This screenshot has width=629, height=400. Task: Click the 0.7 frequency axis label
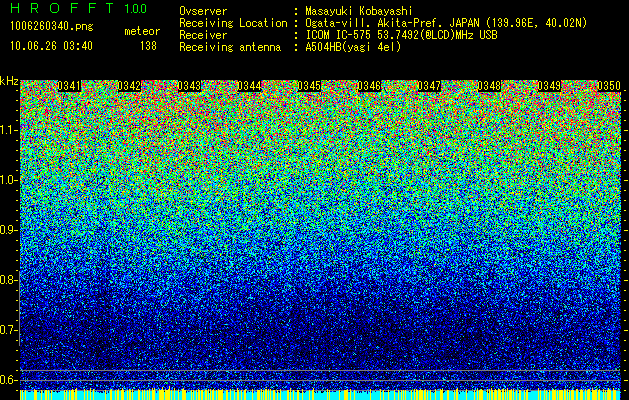(x=9, y=330)
